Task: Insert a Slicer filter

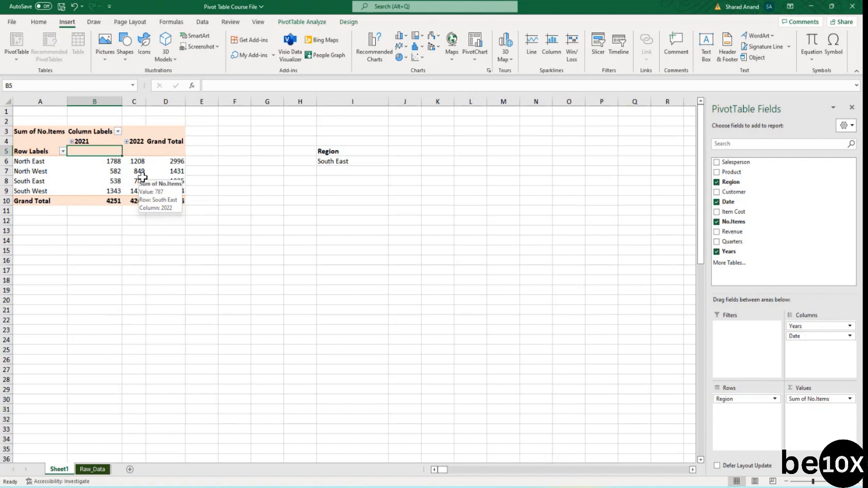Action: (598, 44)
